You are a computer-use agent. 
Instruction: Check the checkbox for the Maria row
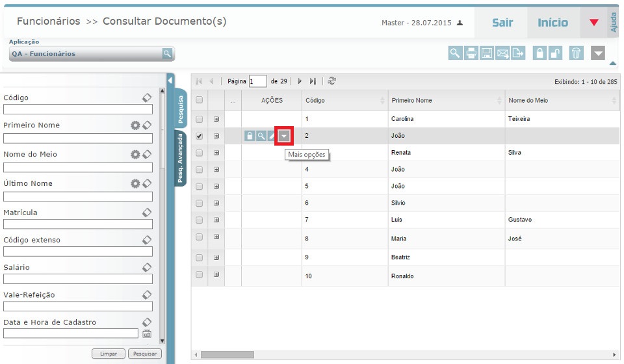(x=199, y=237)
